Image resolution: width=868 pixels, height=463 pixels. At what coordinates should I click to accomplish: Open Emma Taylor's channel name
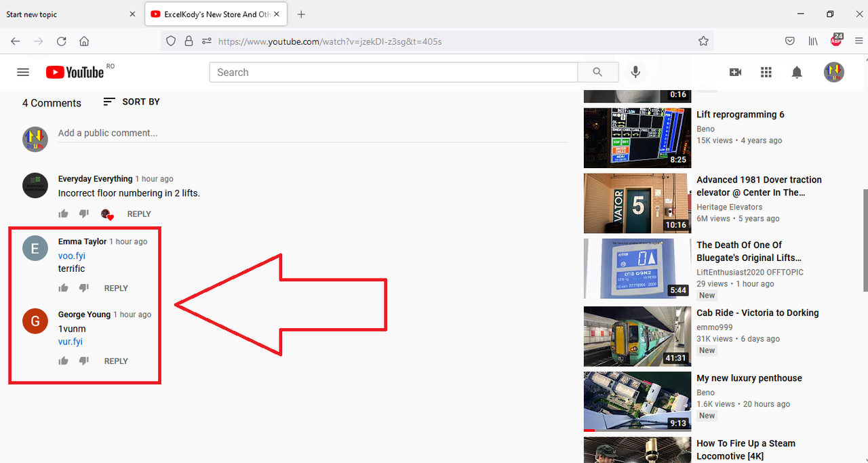82,241
